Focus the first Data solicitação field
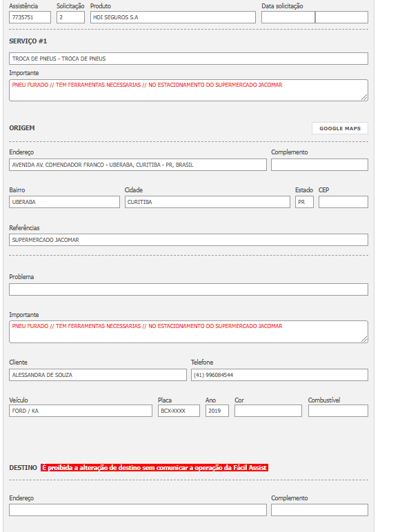 coord(288,17)
